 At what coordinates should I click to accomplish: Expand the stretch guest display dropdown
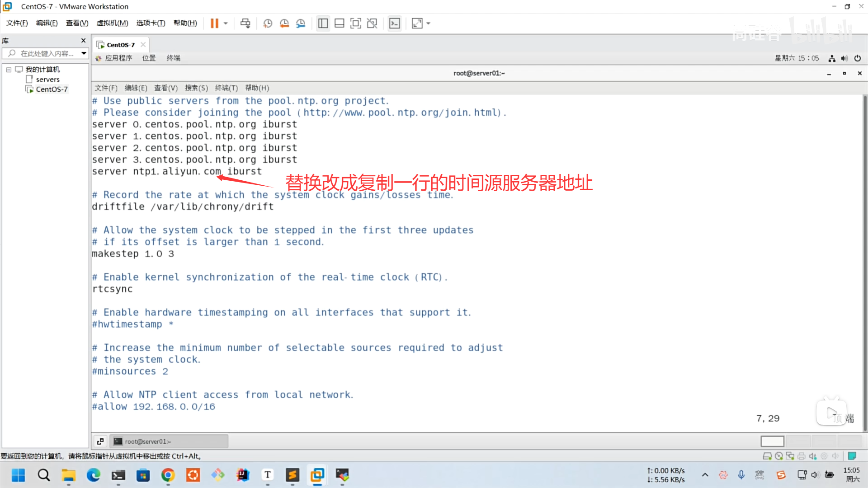coord(428,23)
